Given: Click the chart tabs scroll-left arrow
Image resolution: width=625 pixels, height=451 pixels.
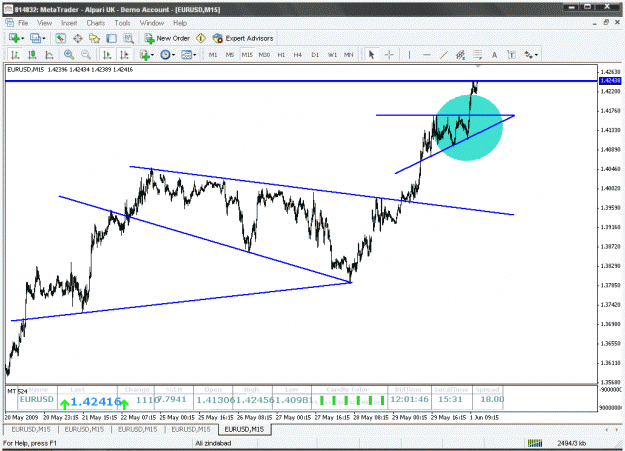Looking at the screenshot, I should (x=607, y=429).
